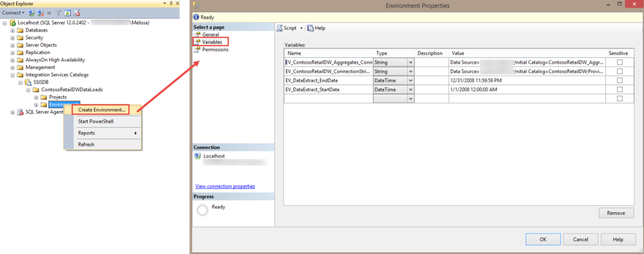The height and width of the screenshot is (254, 644).
Task: Click Description cell for EV_DataExtract_EndDate
Action: (431, 80)
